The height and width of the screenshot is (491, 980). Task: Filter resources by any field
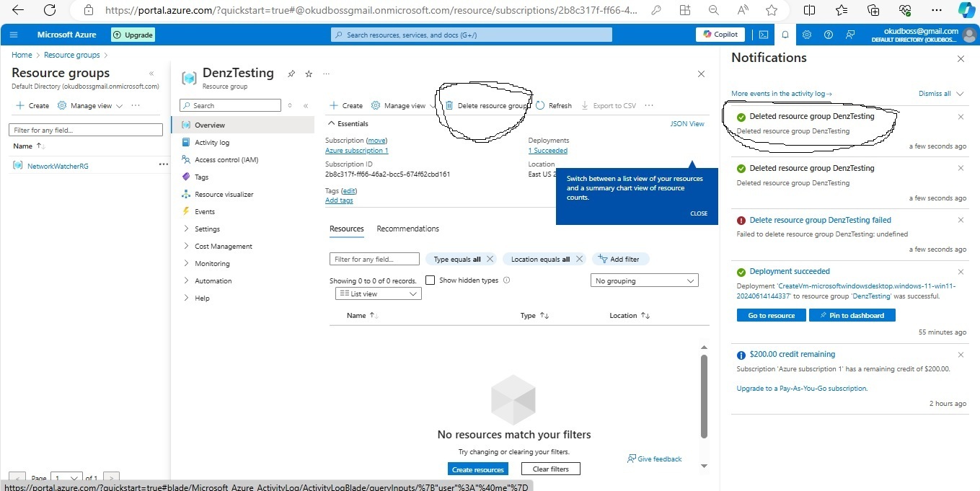pos(374,259)
